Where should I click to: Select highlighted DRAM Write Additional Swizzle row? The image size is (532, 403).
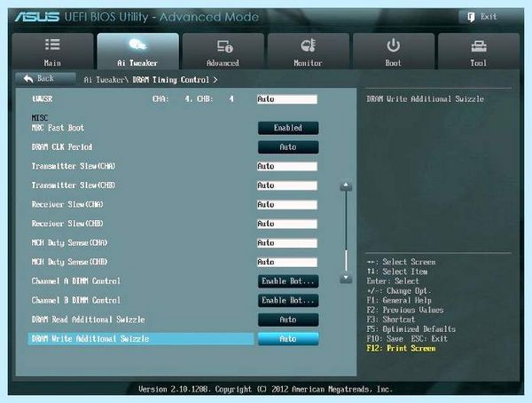pyautogui.click(x=141, y=339)
